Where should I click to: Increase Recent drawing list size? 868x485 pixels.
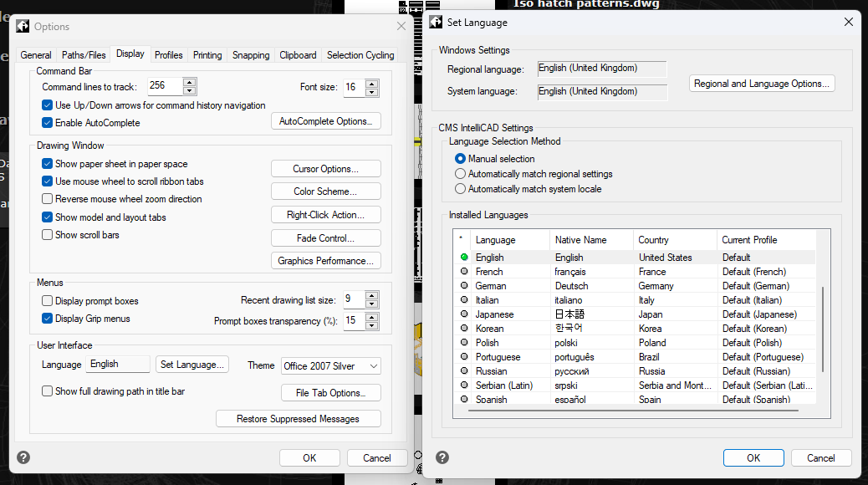pos(372,296)
